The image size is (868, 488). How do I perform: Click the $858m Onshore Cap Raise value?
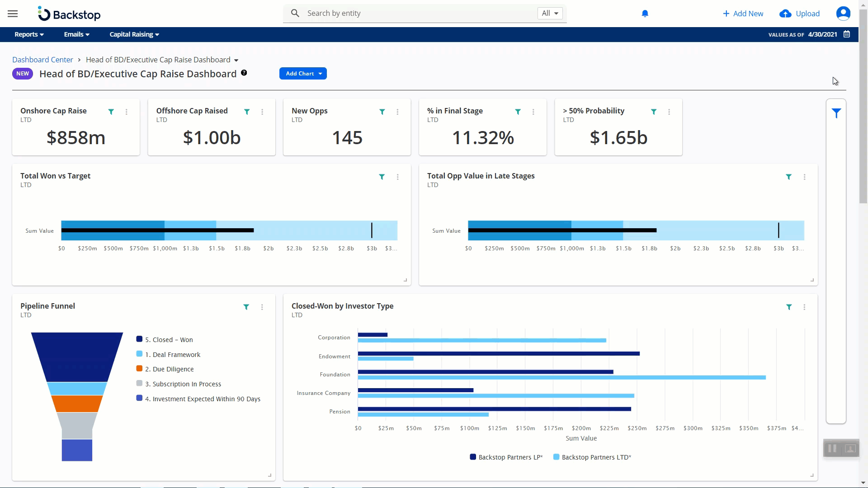click(x=76, y=138)
